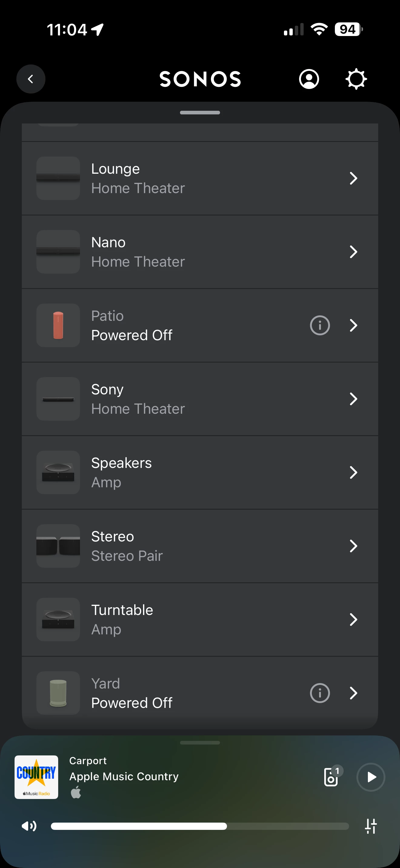Tap the Apple Music Country album art
The width and height of the screenshot is (400, 868).
(36, 777)
